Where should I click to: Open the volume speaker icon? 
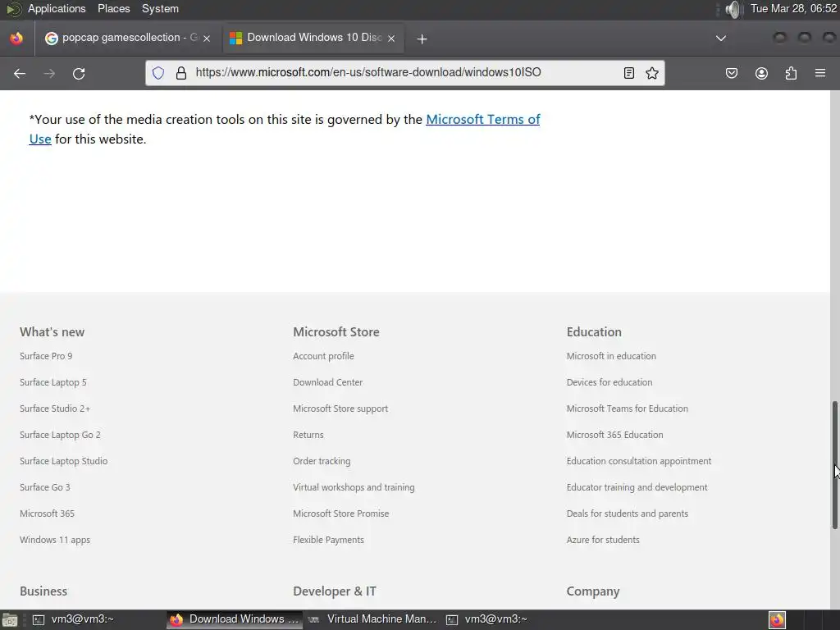[x=733, y=9]
